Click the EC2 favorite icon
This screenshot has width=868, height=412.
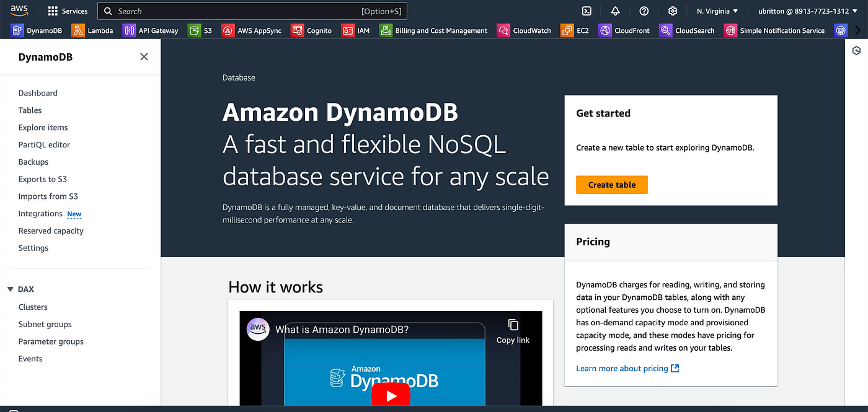tap(567, 30)
